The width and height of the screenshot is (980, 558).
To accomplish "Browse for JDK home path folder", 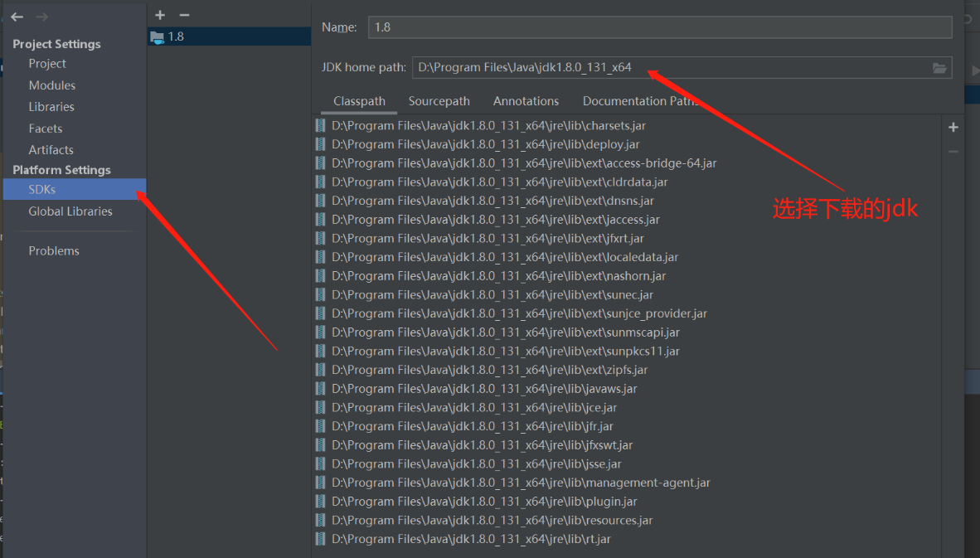I will 939,67.
